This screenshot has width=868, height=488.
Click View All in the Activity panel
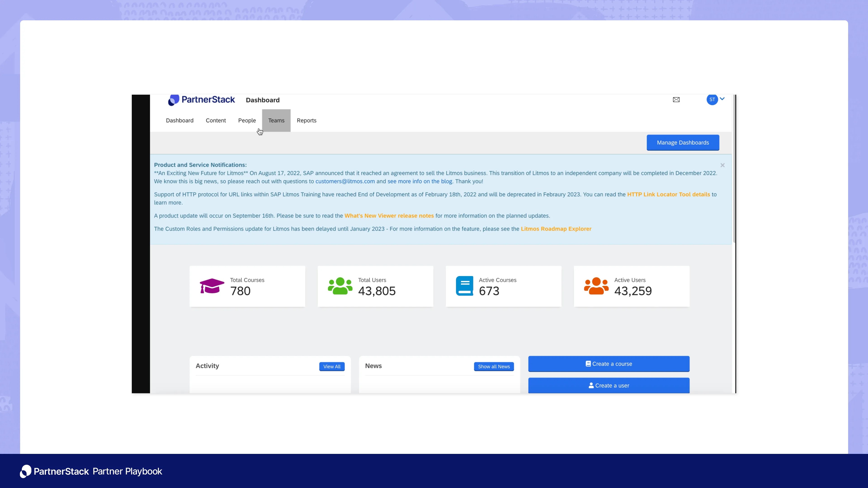tap(332, 366)
